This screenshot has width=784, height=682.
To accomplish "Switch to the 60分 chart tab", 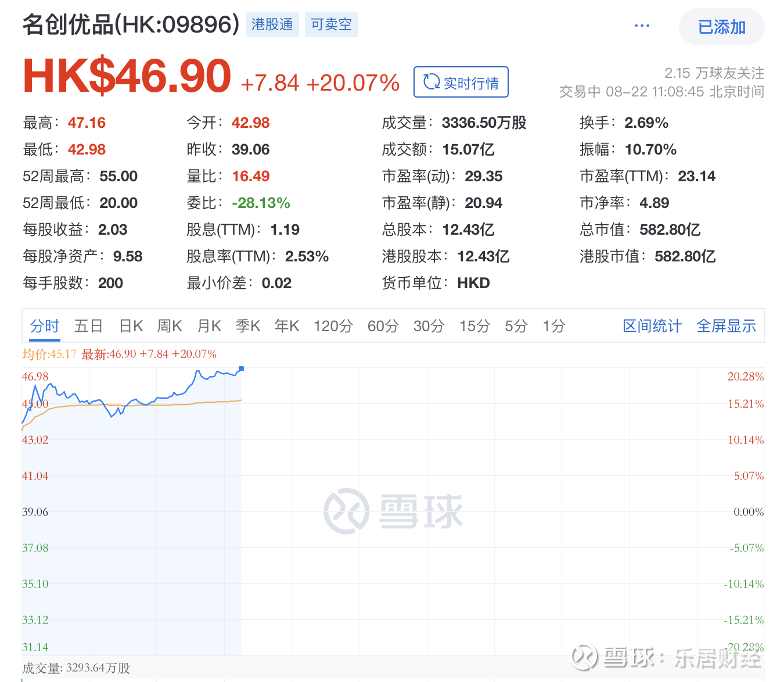I will [x=383, y=326].
